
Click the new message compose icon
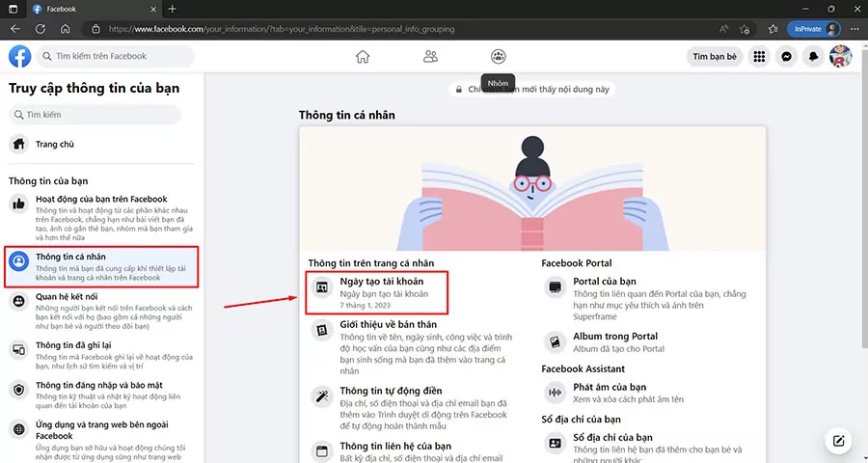pyautogui.click(x=838, y=442)
